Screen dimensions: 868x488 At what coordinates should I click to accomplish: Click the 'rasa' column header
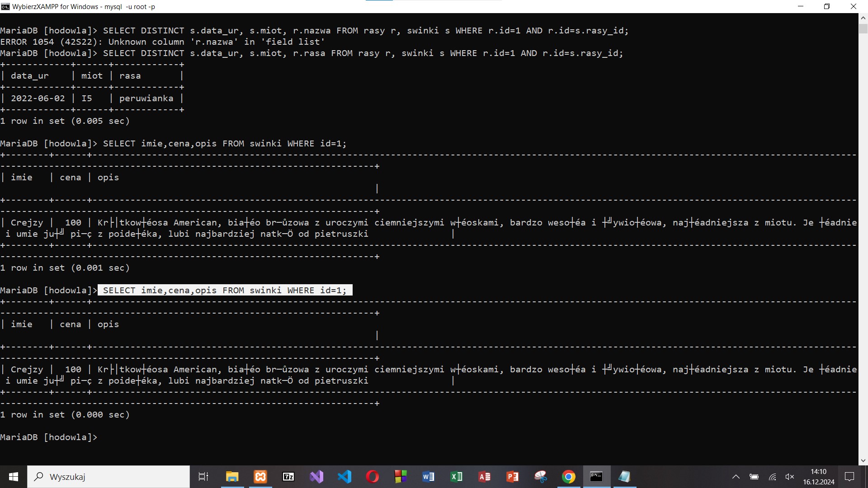[130, 76]
